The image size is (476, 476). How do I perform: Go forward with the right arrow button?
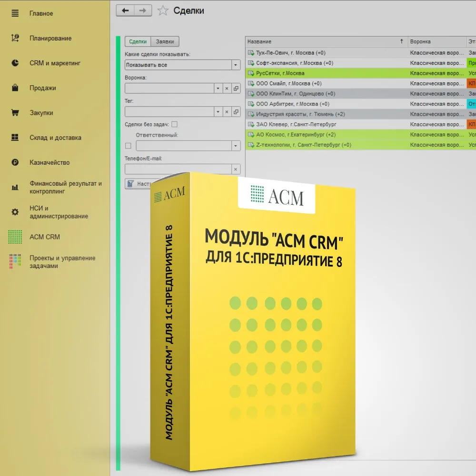[143, 10]
